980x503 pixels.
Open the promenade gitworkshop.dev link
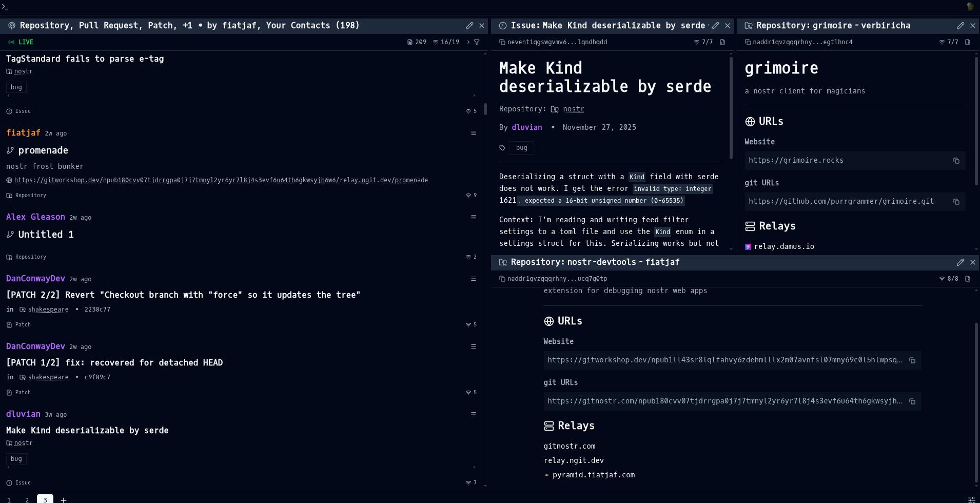pyautogui.click(x=221, y=180)
